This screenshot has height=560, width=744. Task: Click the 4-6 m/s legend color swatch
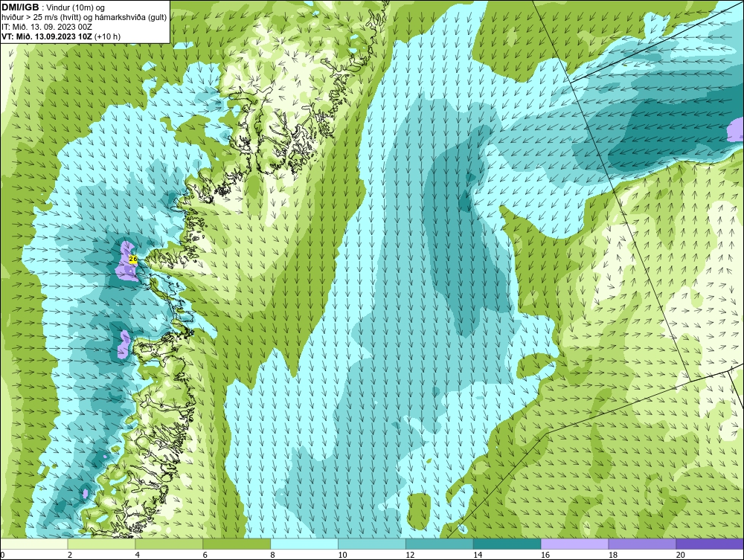[x=169, y=544]
